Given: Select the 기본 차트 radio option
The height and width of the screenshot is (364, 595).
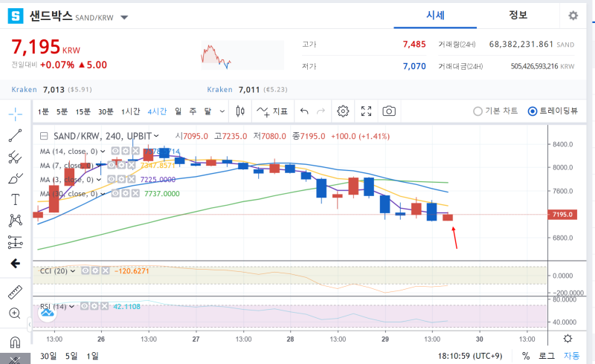Looking at the screenshot, I should tap(495, 111).
